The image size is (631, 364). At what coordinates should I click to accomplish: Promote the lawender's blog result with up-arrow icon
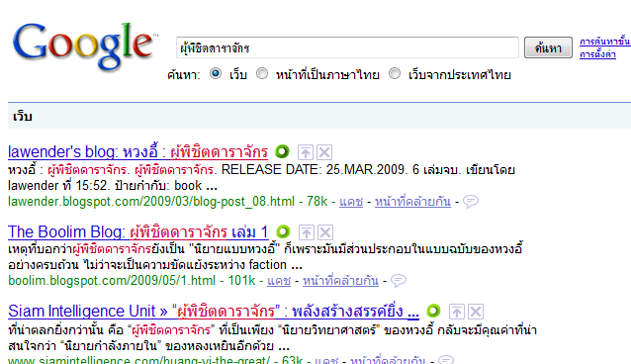click(x=306, y=152)
